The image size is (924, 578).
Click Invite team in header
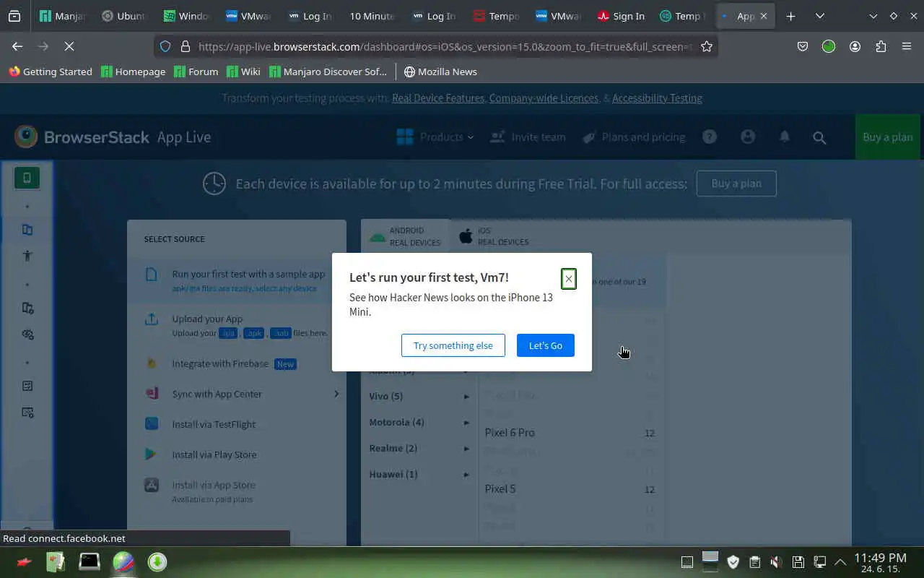coord(528,137)
